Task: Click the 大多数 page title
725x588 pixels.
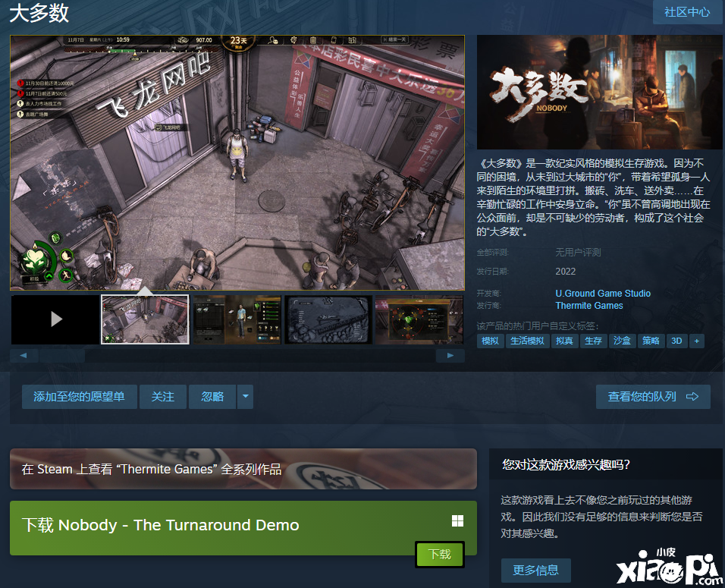Action: tap(39, 12)
